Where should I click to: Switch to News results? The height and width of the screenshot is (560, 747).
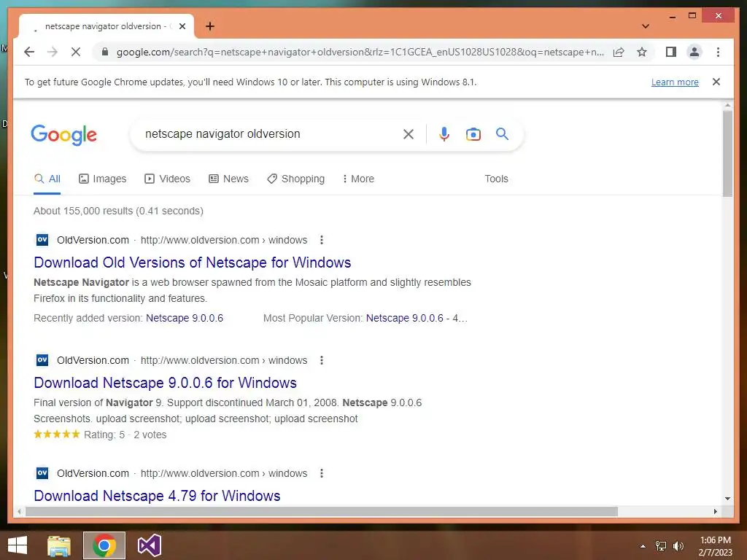pos(228,179)
